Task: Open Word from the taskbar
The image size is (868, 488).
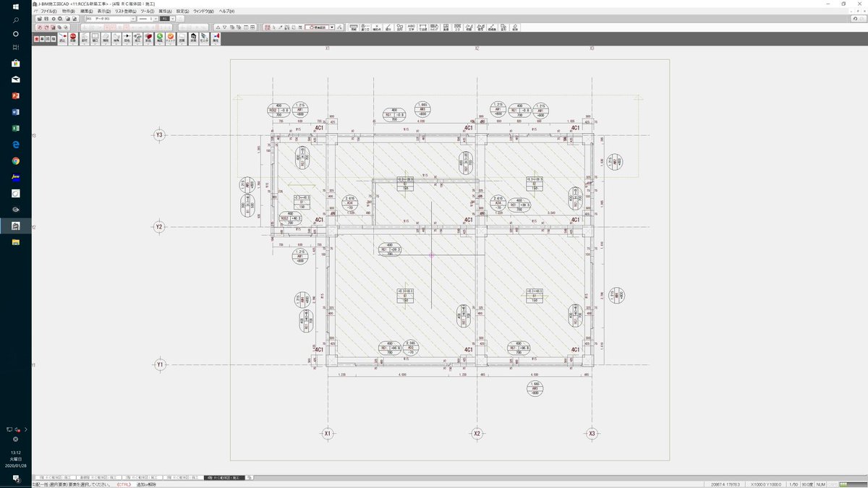Action: [15, 112]
